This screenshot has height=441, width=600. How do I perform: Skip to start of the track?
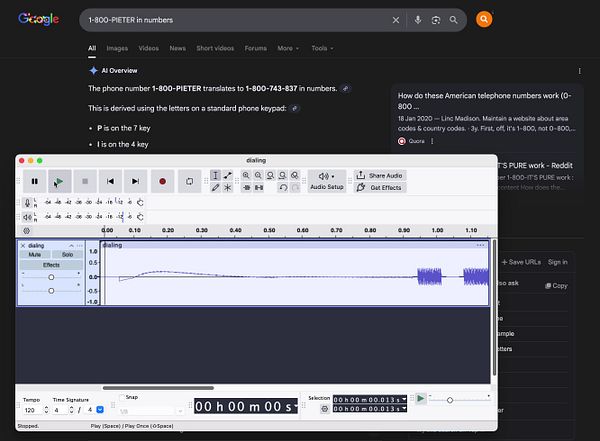(x=110, y=181)
